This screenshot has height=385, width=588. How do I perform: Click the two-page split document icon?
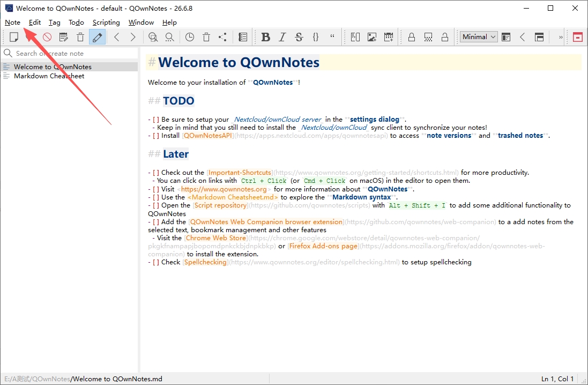pyautogui.click(x=355, y=37)
